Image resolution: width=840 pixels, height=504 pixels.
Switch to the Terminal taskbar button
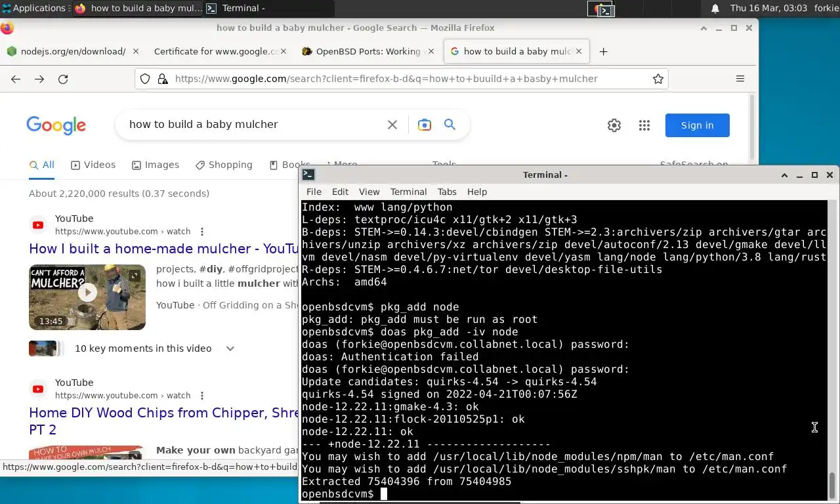[x=269, y=9]
